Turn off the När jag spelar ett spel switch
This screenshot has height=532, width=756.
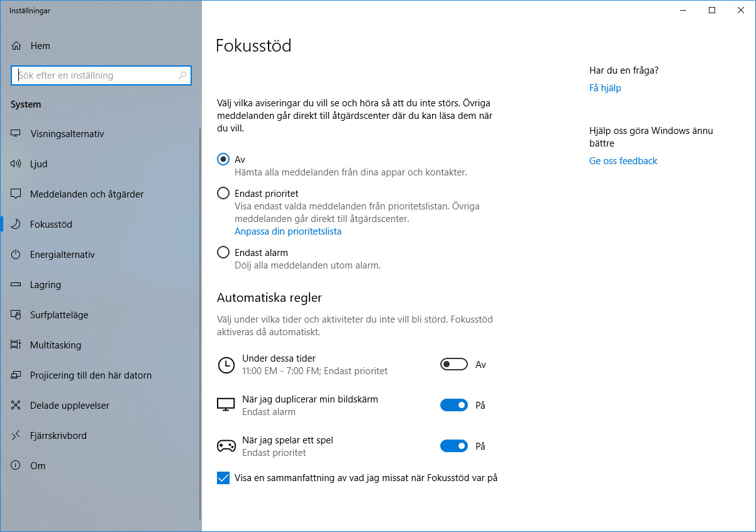pyautogui.click(x=453, y=446)
